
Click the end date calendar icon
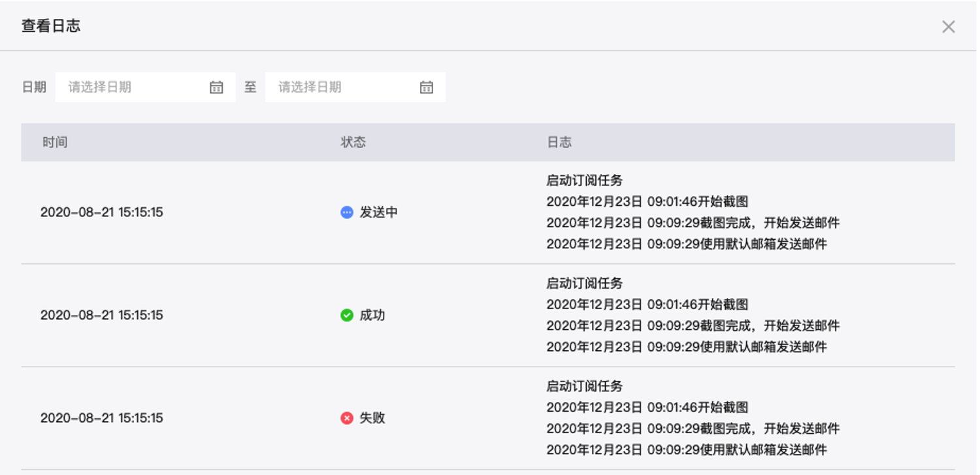(426, 88)
